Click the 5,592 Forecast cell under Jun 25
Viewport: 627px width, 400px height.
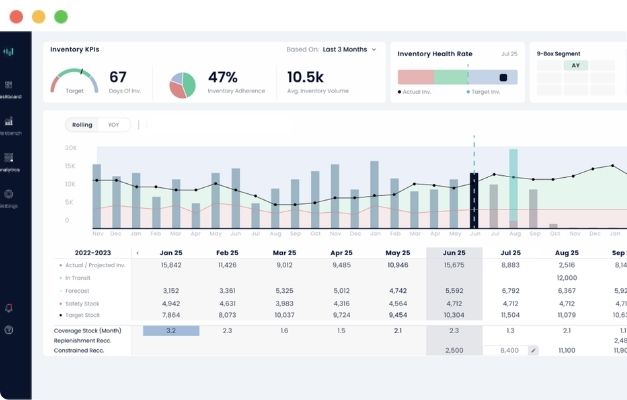(x=454, y=291)
